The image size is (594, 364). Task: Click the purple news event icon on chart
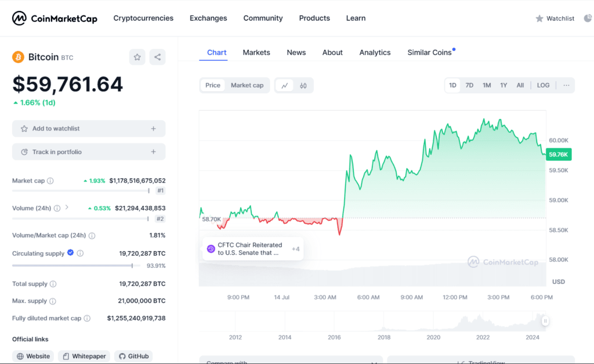pos(211,249)
